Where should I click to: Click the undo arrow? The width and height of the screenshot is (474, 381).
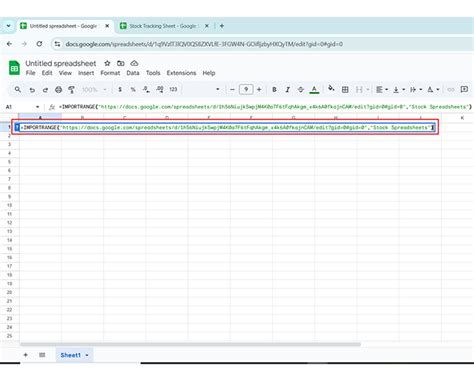32,90
